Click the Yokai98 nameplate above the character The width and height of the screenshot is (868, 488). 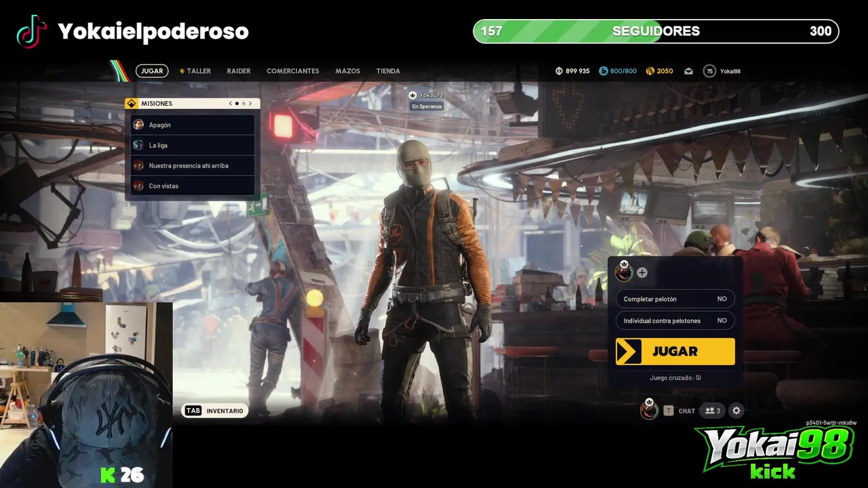click(x=427, y=96)
